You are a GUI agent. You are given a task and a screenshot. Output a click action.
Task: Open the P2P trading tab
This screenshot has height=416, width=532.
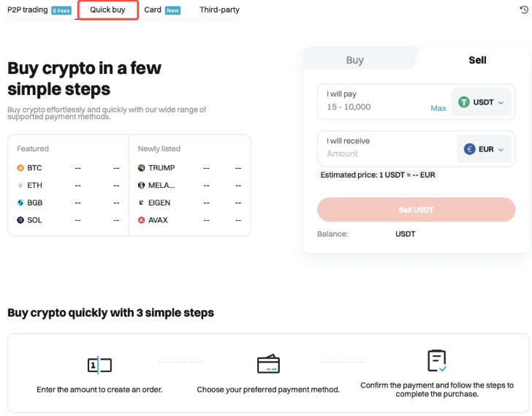(28, 10)
